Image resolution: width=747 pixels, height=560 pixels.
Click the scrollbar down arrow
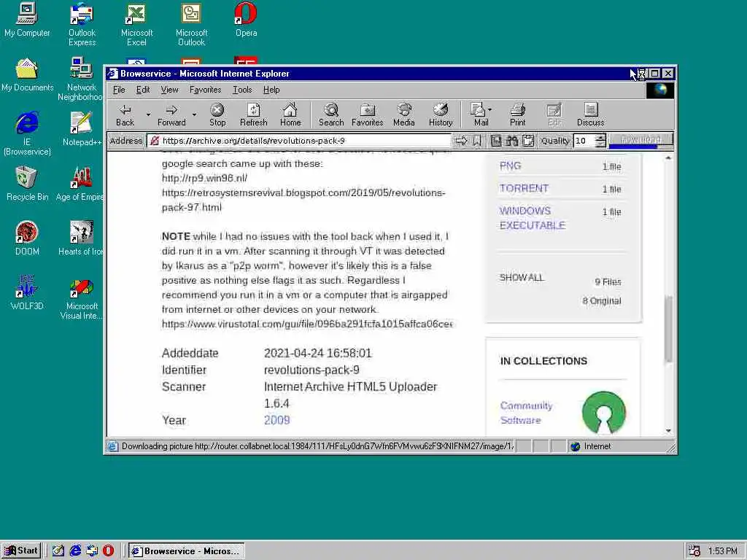click(x=668, y=431)
